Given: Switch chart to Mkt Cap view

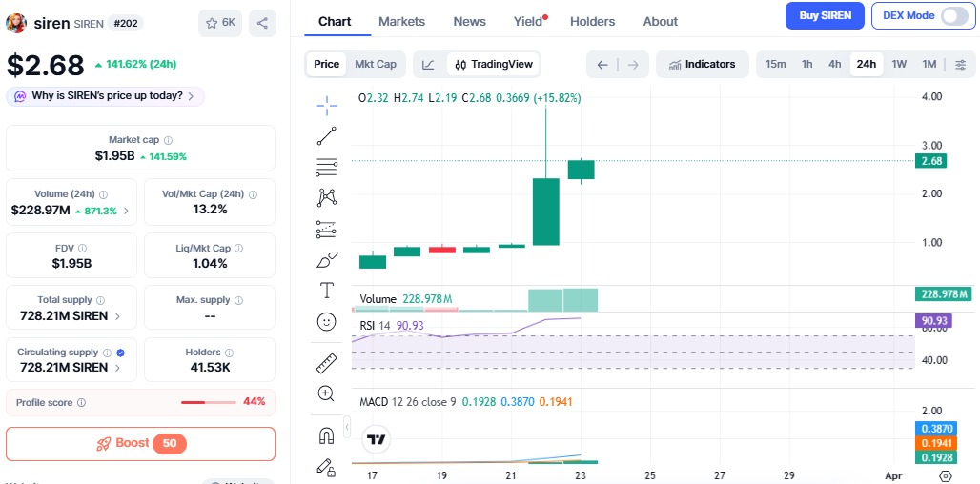Looking at the screenshot, I should [375, 64].
